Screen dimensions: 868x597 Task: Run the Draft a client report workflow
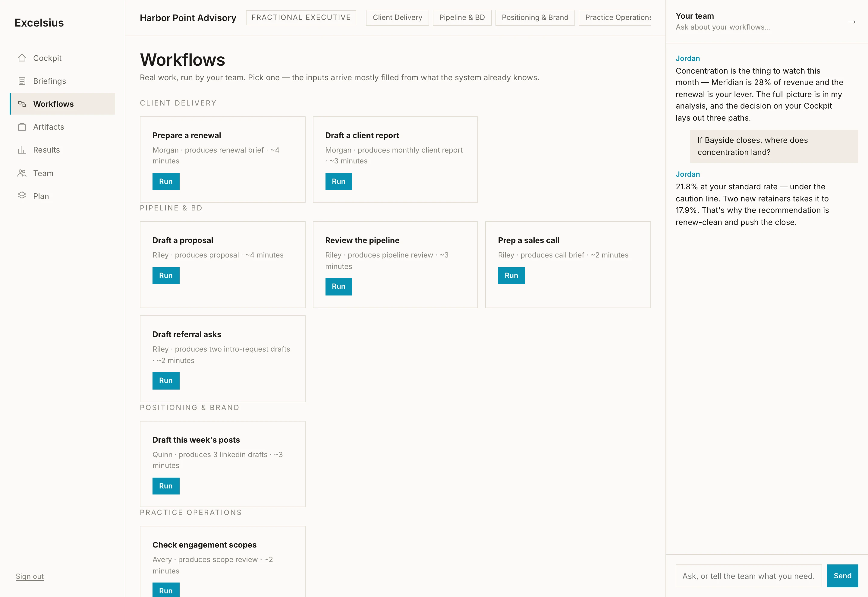(x=338, y=182)
